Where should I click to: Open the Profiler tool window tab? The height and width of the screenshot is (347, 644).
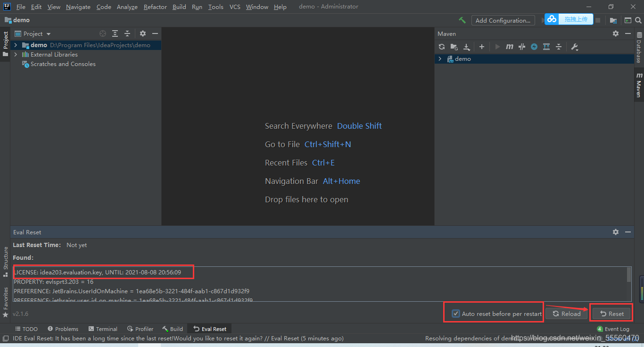(x=140, y=329)
